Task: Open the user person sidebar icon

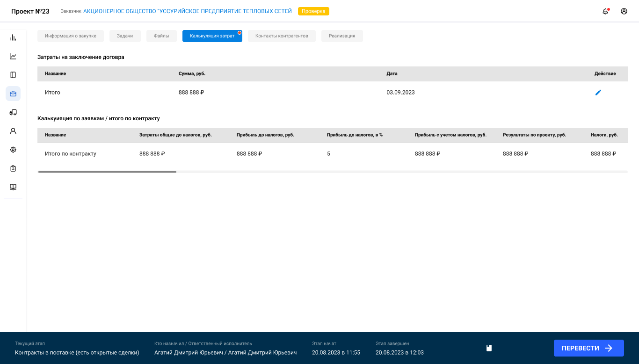Action: (13, 131)
